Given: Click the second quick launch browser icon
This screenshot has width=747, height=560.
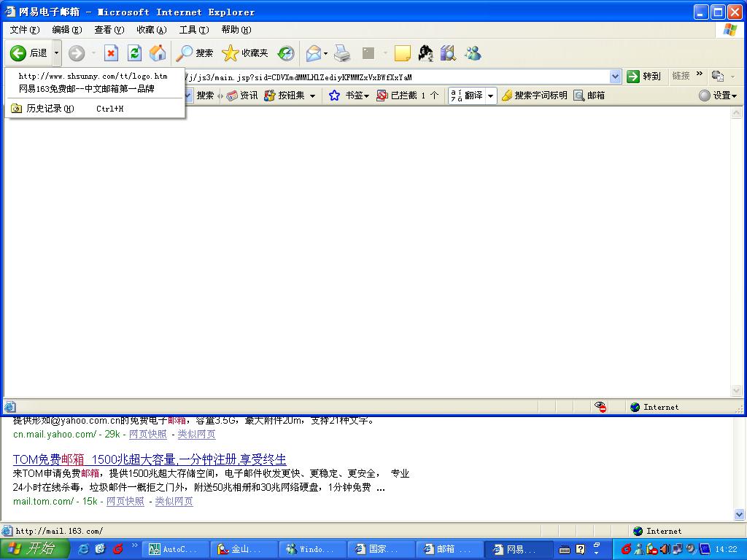Looking at the screenshot, I should click(101, 549).
